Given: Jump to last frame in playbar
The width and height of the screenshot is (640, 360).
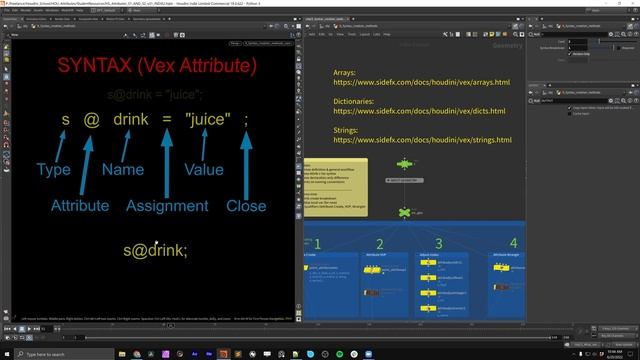Looking at the screenshot, I should [37, 329].
